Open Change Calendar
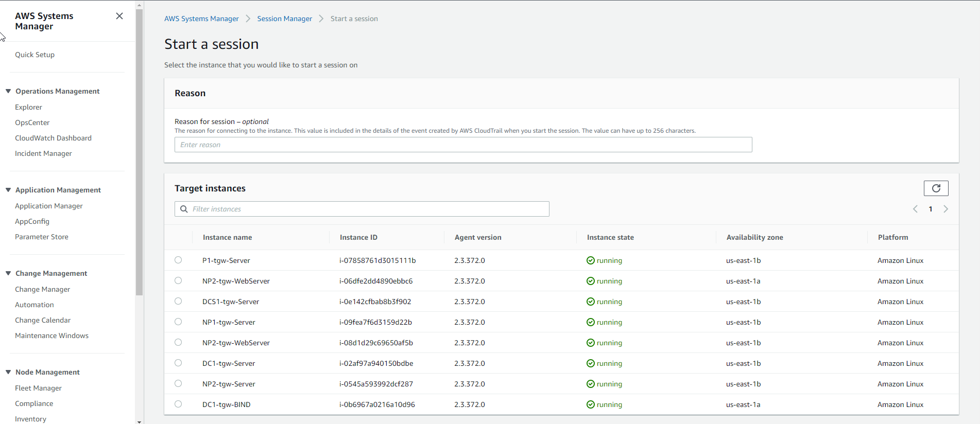The height and width of the screenshot is (424, 980). pos(43,320)
